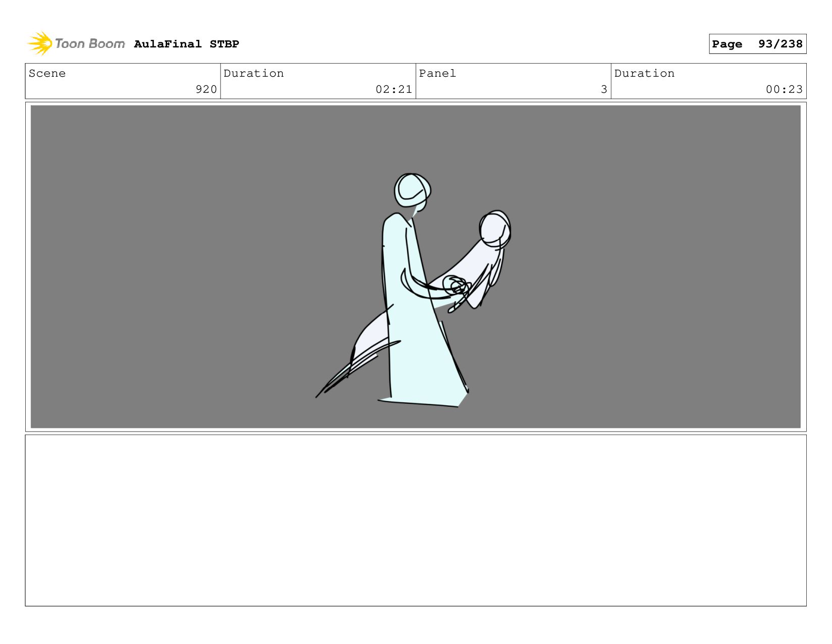This screenshot has width=832, height=644.
Task: Click the Scene label
Action: coord(47,73)
